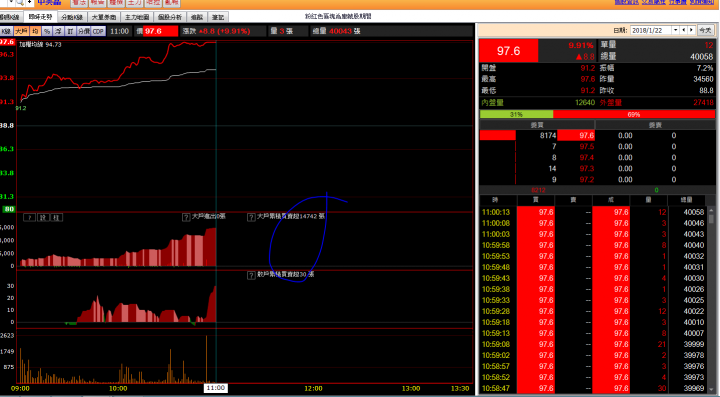Toggle the 分價 price distribution button
This screenshot has width=720, height=397.
coord(84,31)
